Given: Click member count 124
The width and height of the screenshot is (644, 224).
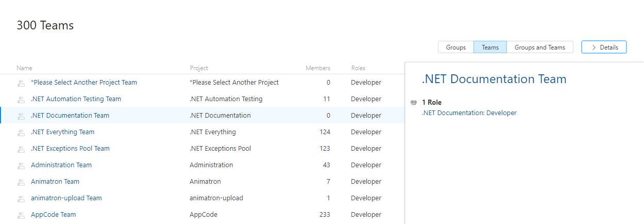Looking at the screenshot, I should (x=325, y=132).
